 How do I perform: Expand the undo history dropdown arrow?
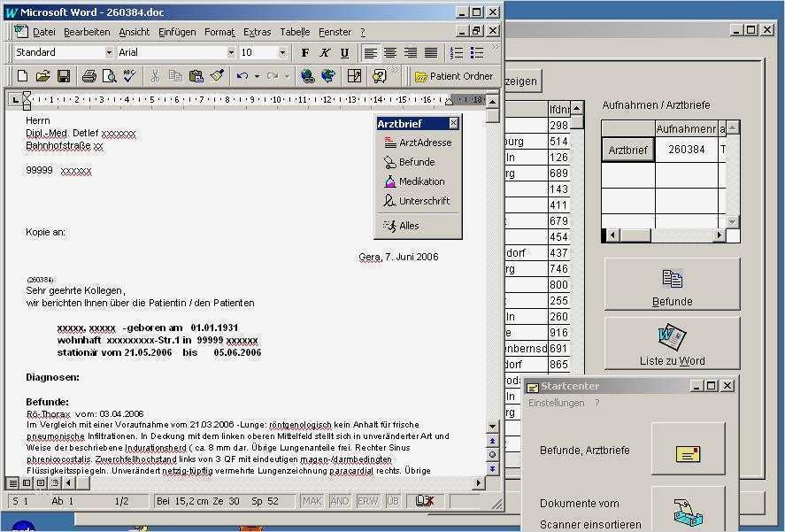pos(257,76)
